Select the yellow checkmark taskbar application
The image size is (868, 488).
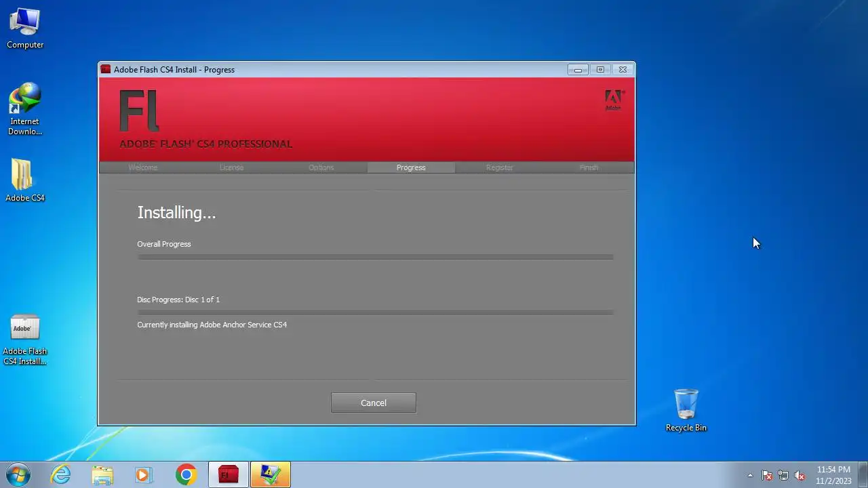[x=271, y=475]
